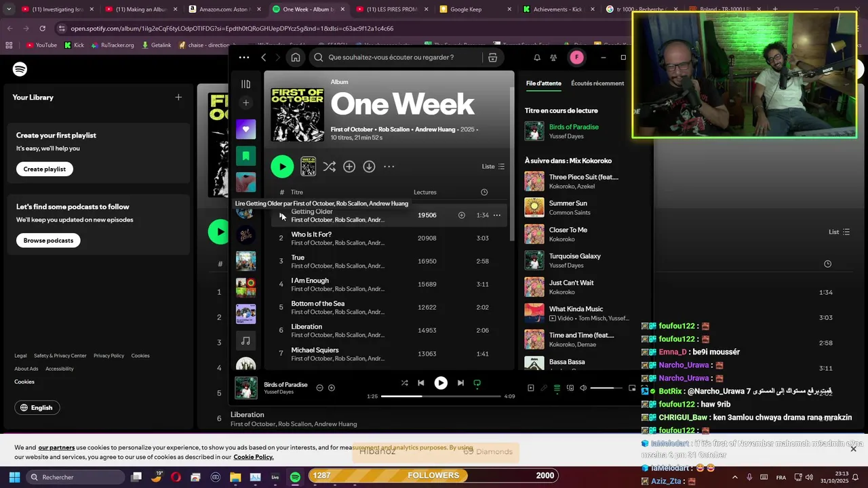Save the One Week album to library
The height and width of the screenshot is (488, 868).
click(x=349, y=166)
